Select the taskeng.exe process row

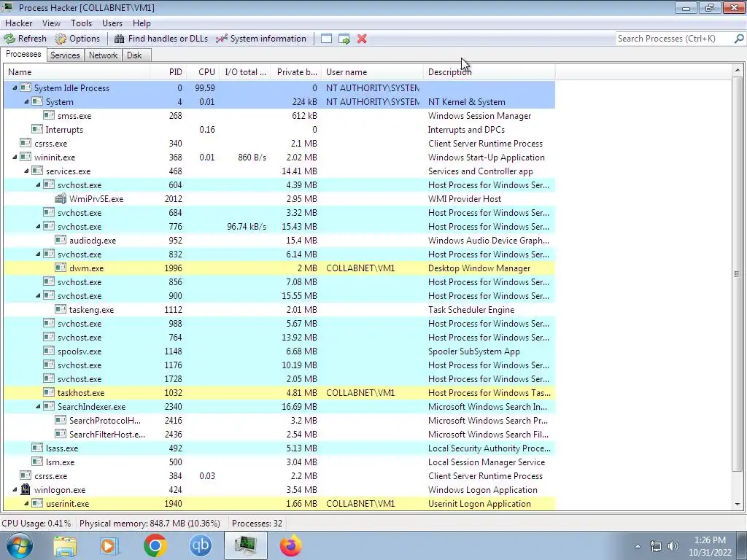pyautogui.click(x=279, y=309)
